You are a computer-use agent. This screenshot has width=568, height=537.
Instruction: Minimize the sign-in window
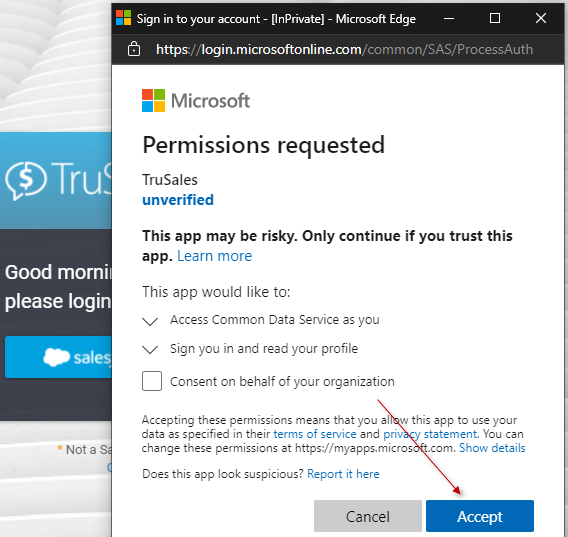pos(449,18)
